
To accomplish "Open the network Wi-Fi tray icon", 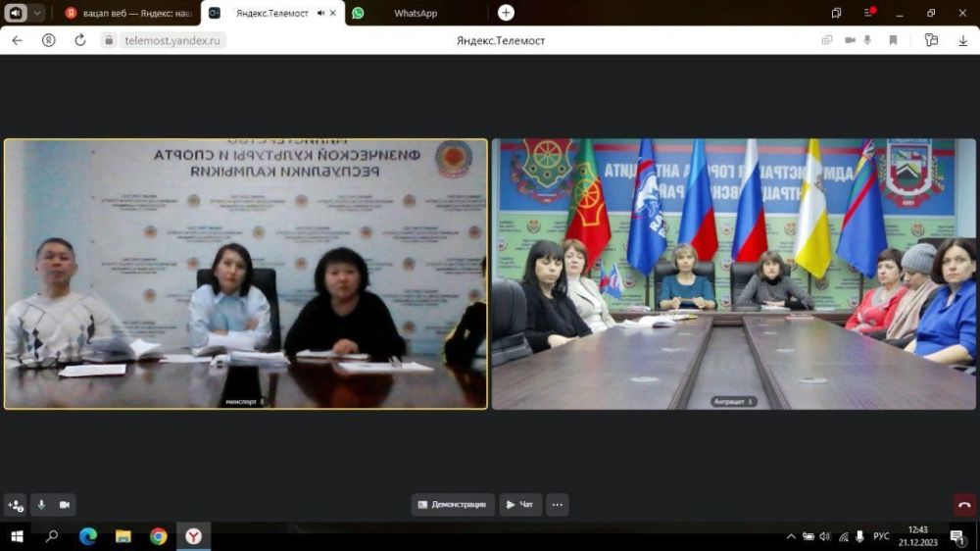I will coord(843,536).
